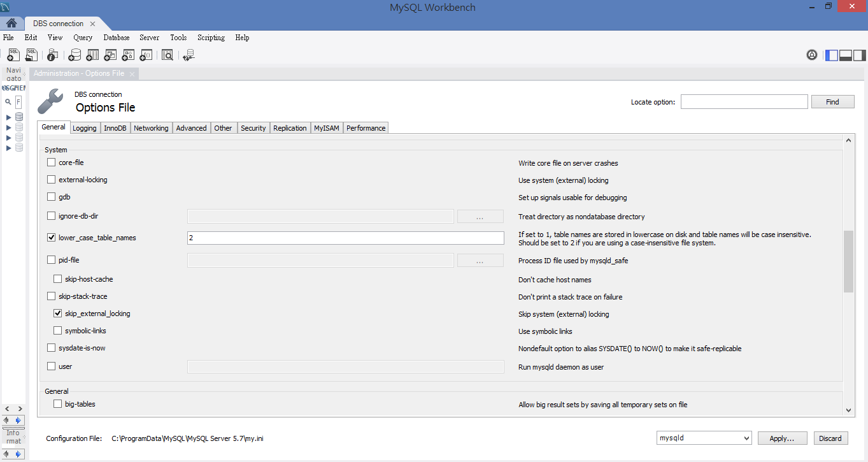Click the create new function icon
This screenshot has height=462, width=868.
(x=146, y=55)
